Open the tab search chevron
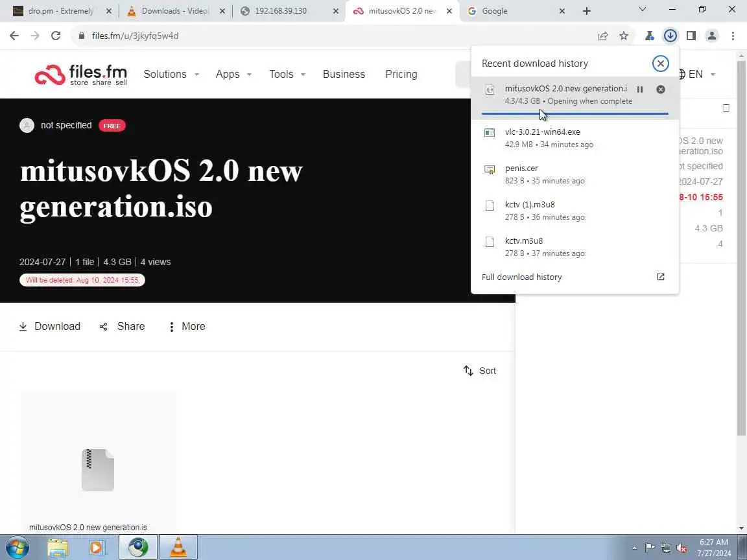 [642, 10]
